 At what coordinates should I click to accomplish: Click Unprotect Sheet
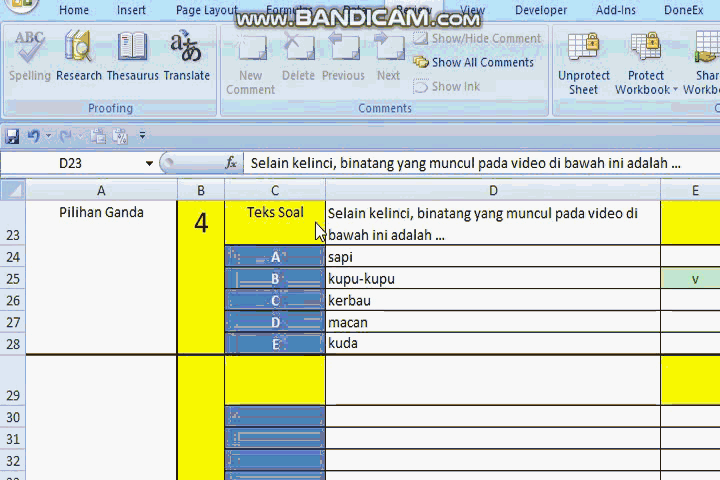coord(584,63)
